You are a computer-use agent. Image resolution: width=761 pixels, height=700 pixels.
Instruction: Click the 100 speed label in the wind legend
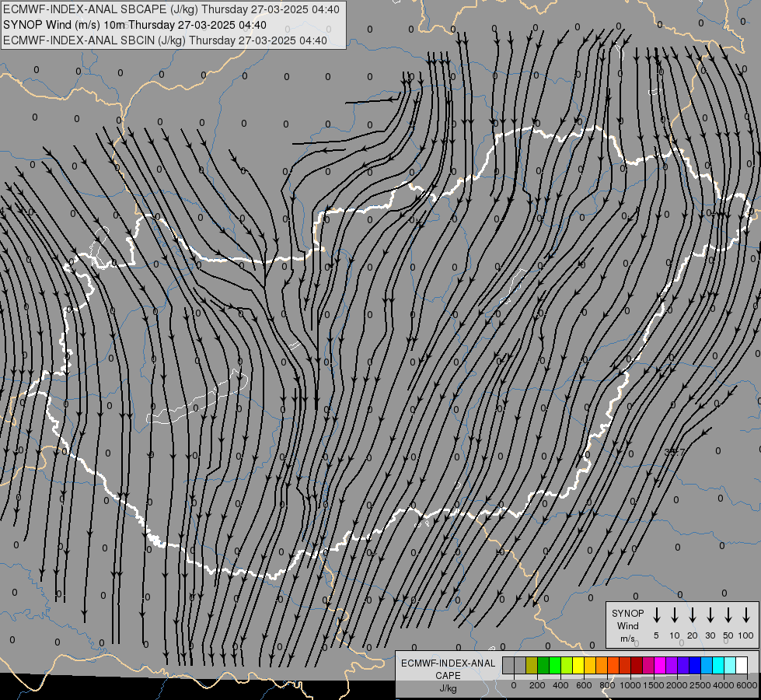[746, 635]
